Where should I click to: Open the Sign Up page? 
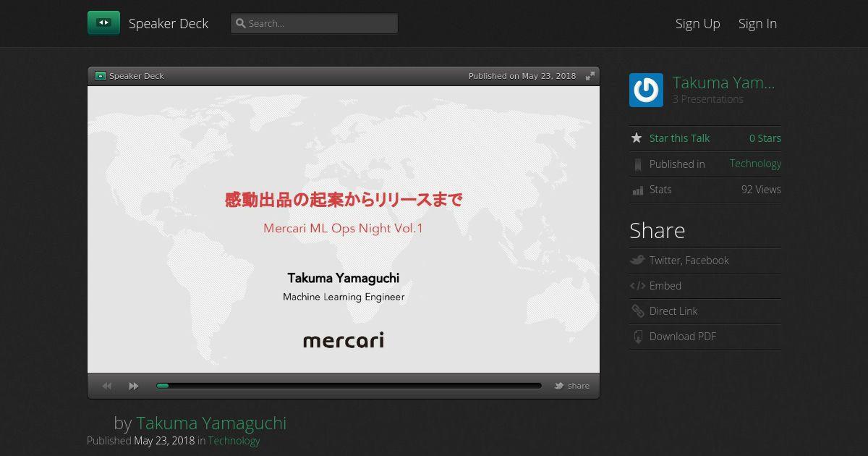click(697, 23)
